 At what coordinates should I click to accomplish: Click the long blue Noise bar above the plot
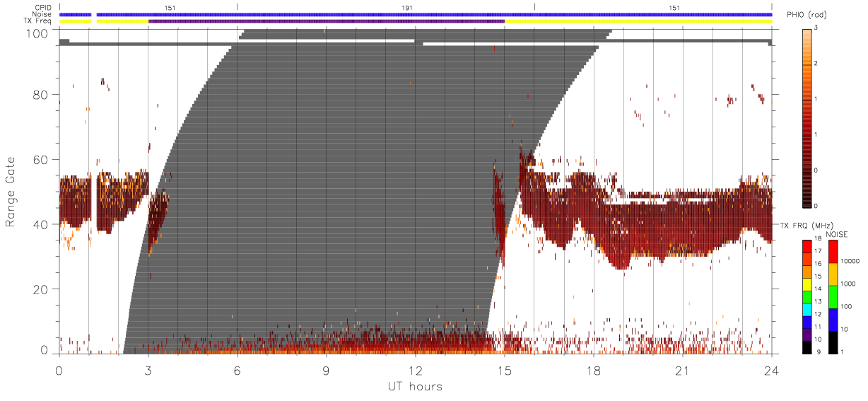434,14
